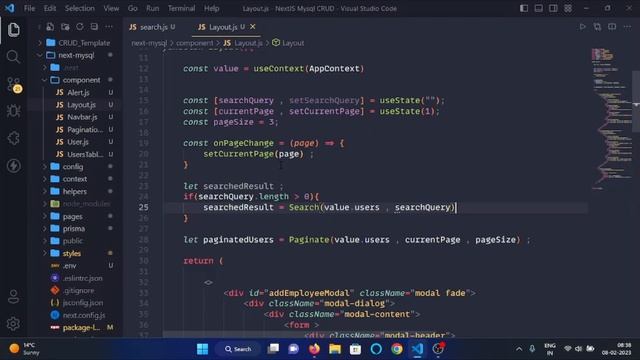Open Customize Layout icon in title bar
640x360 pixels.
(x=568, y=8)
